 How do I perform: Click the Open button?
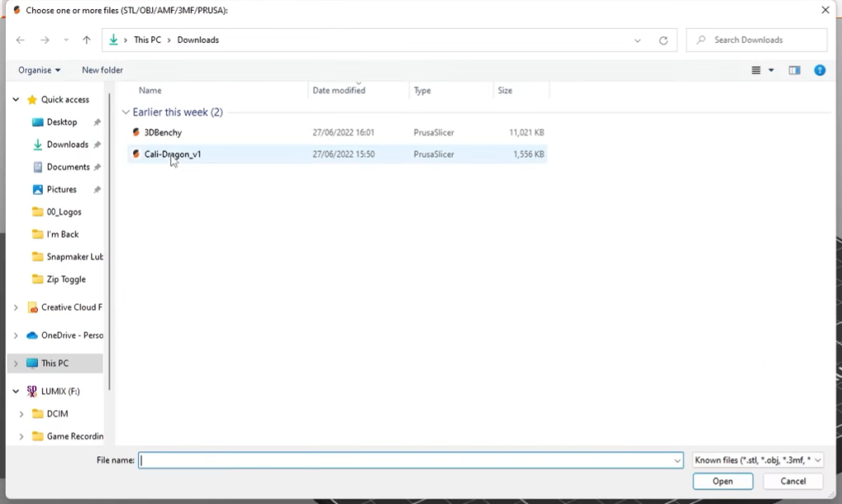pyautogui.click(x=723, y=481)
